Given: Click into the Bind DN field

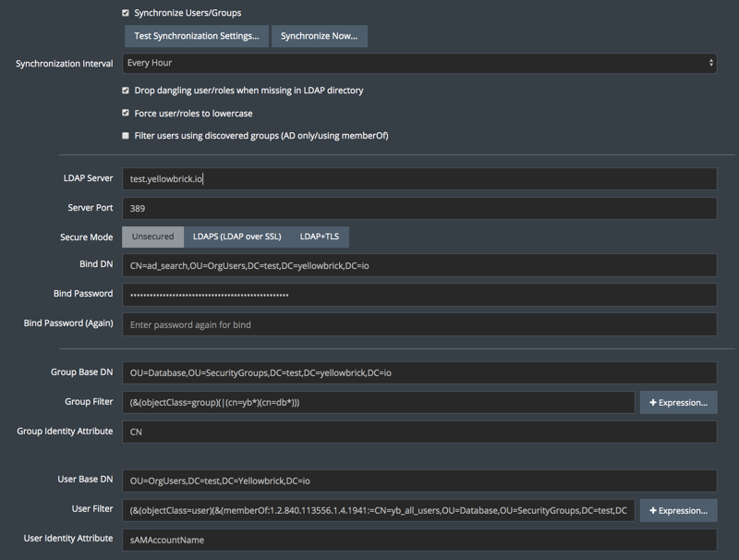Looking at the screenshot, I should (419, 266).
